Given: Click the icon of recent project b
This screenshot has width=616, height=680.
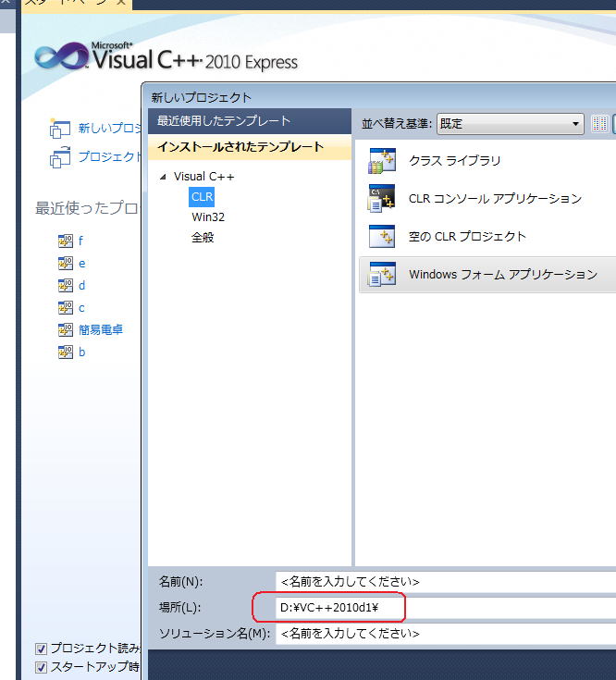Looking at the screenshot, I should 66,352.
